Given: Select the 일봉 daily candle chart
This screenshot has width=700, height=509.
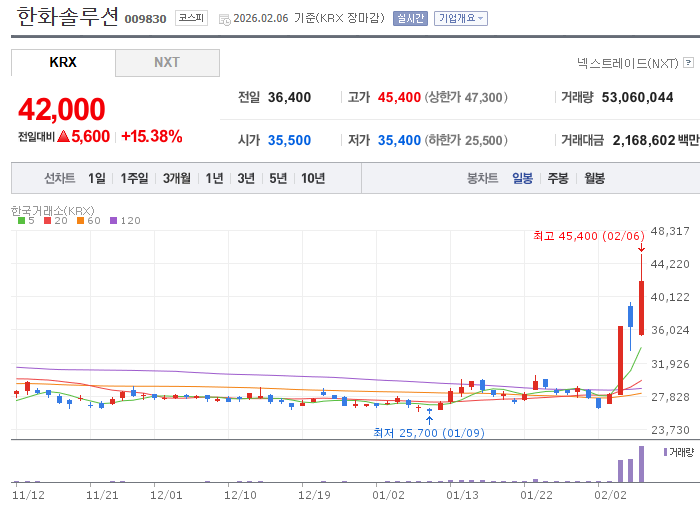Looking at the screenshot, I should (x=522, y=179).
